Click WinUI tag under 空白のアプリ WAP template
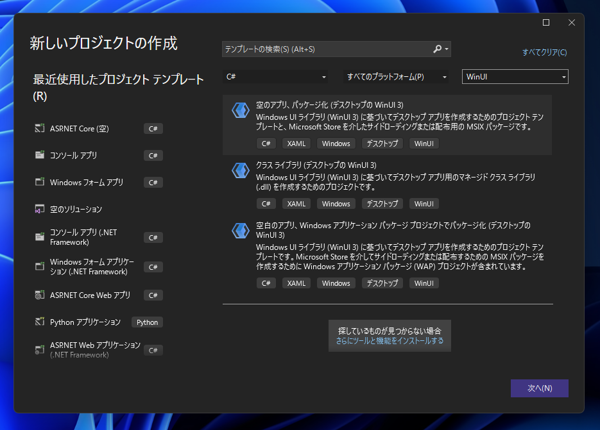The width and height of the screenshot is (600, 430). 424,283
